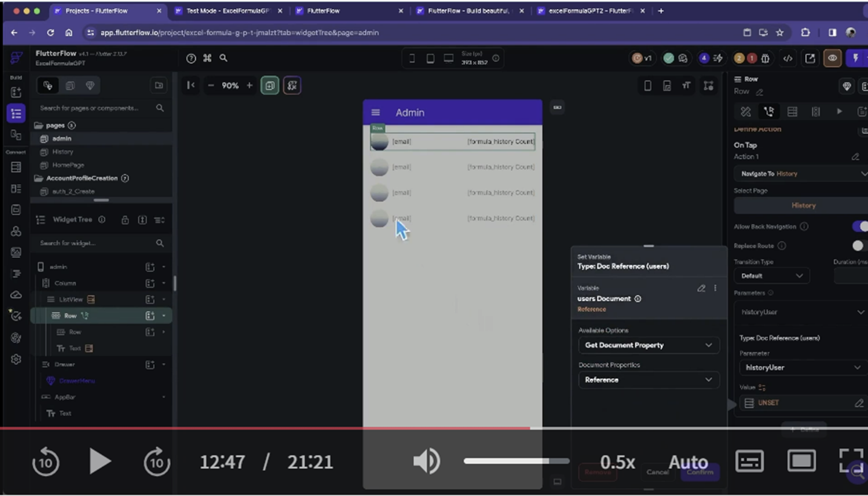Open the keyboard command shortcut icon
Viewport: 868px width, 496px height.
click(x=208, y=58)
